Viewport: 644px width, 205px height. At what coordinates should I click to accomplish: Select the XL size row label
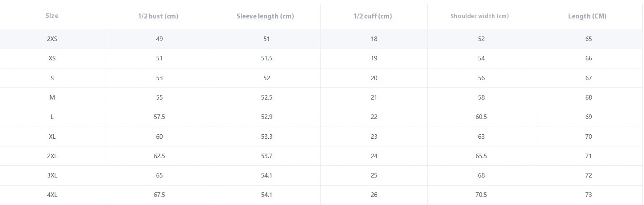(x=52, y=137)
